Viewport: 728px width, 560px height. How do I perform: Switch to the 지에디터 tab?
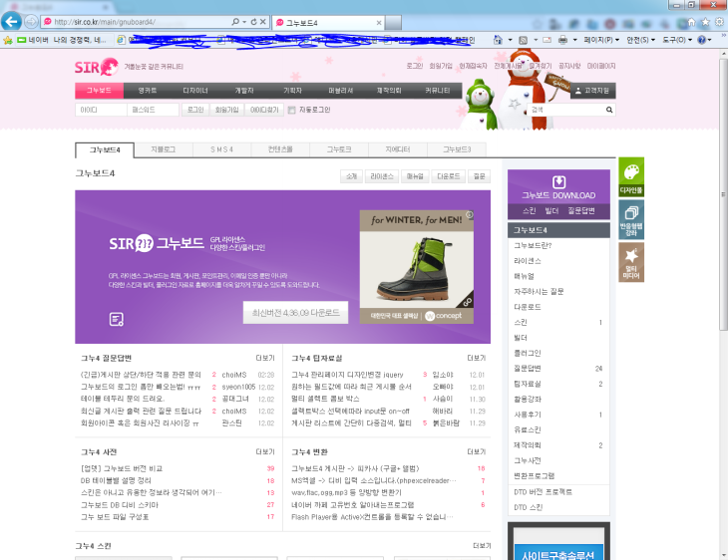[398, 149]
